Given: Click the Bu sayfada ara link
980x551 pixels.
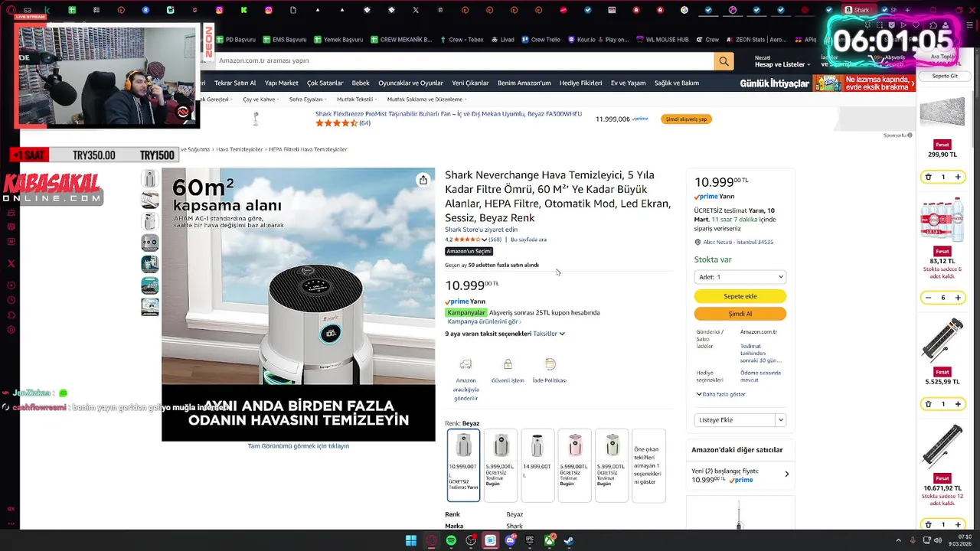Looking at the screenshot, I should coord(528,240).
